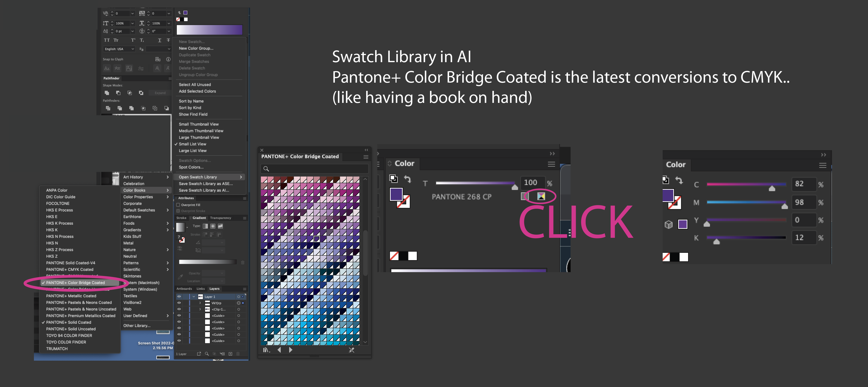Switch to the Transparency tab

(x=220, y=218)
